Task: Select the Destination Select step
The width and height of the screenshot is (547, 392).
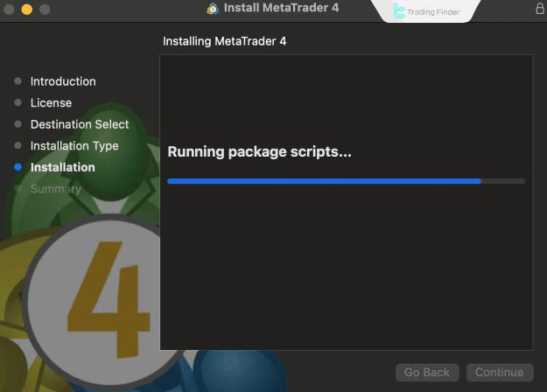Action: pyautogui.click(x=80, y=124)
